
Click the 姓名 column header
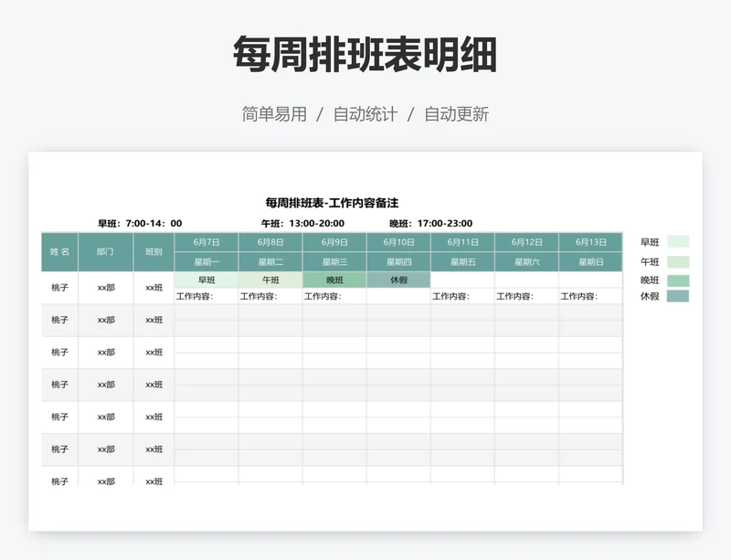pyautogui.click(x=57, y=249)
